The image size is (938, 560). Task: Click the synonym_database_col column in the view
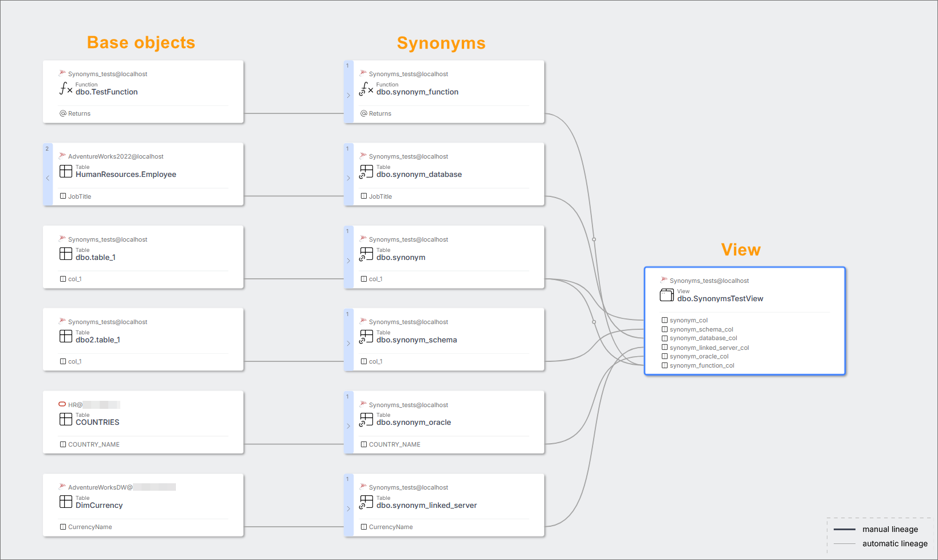tap(703, 338)
